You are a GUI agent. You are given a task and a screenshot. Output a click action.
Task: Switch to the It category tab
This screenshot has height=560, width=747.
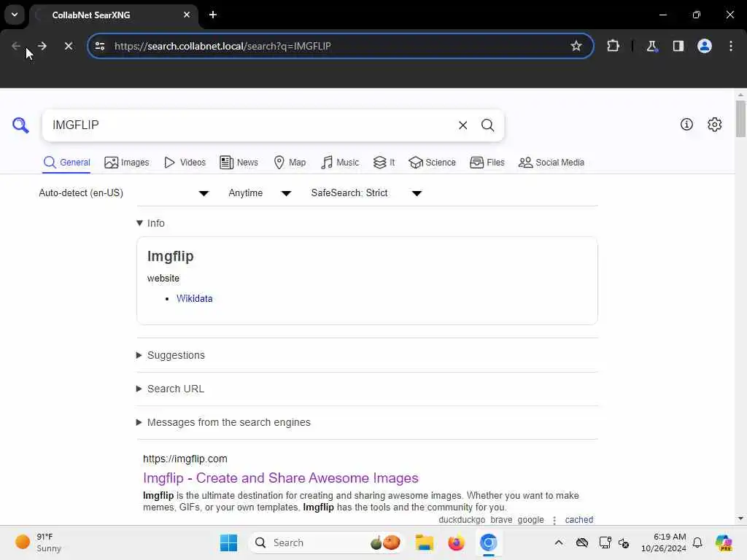[x=384, y=163]
